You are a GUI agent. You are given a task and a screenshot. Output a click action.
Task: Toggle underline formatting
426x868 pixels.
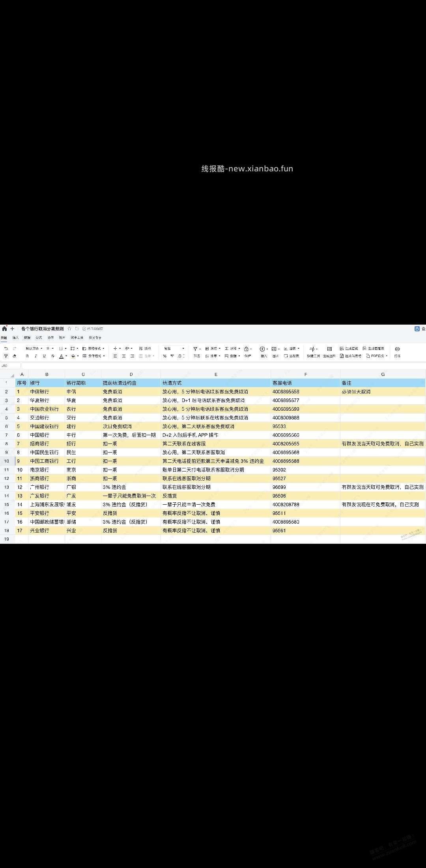point(44,356)
